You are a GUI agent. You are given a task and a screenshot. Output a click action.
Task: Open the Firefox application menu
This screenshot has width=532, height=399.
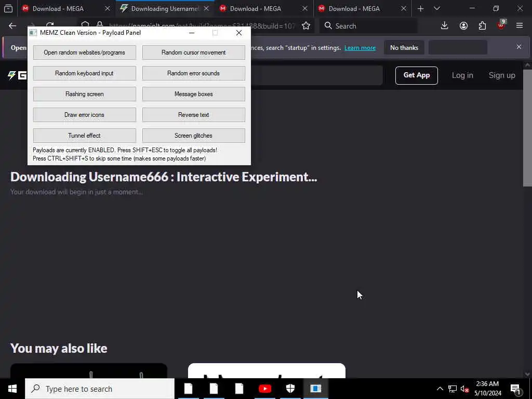(x=519, y=26)
